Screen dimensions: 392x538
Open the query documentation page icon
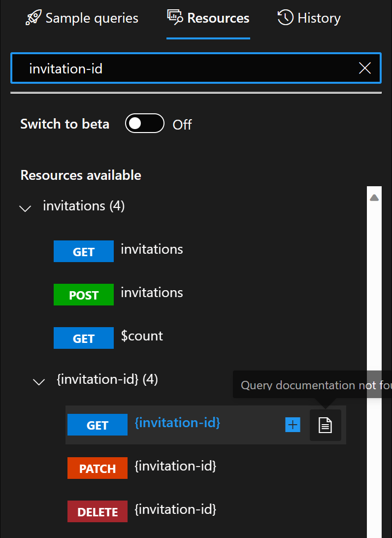(x=325, y=425)
